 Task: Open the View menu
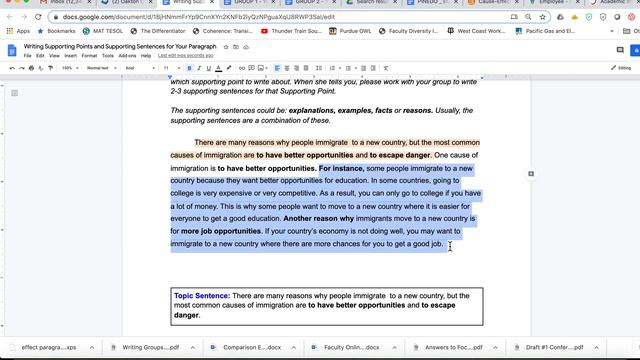54,56
